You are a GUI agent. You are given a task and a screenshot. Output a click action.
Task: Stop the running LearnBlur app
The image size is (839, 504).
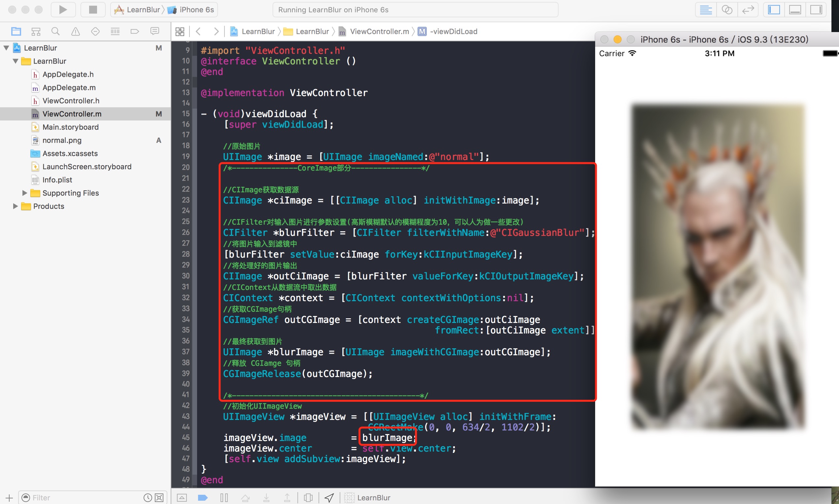93,10
